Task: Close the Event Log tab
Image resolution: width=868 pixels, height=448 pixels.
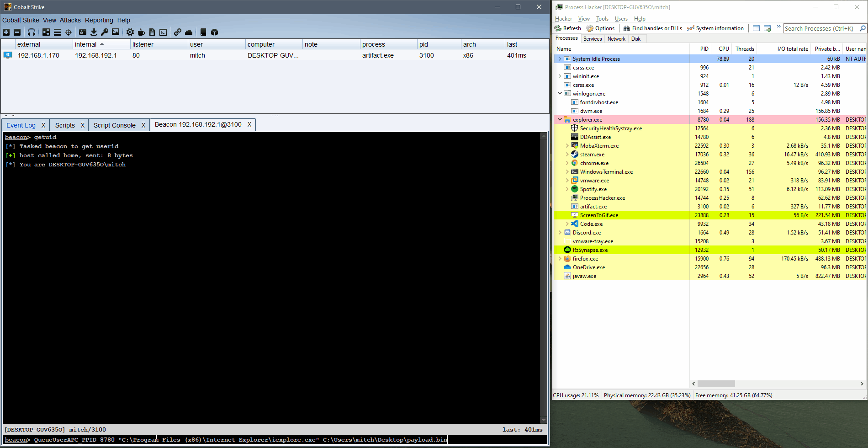Action: [43, 125]
